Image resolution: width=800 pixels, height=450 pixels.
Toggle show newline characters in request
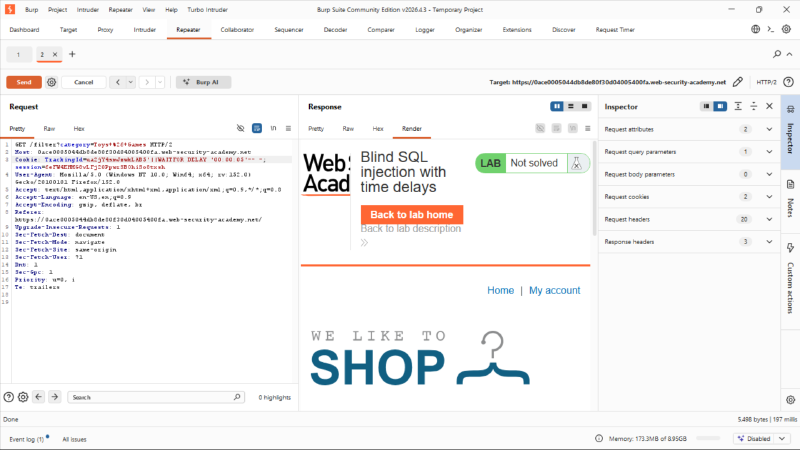click(x=273, y=128)
